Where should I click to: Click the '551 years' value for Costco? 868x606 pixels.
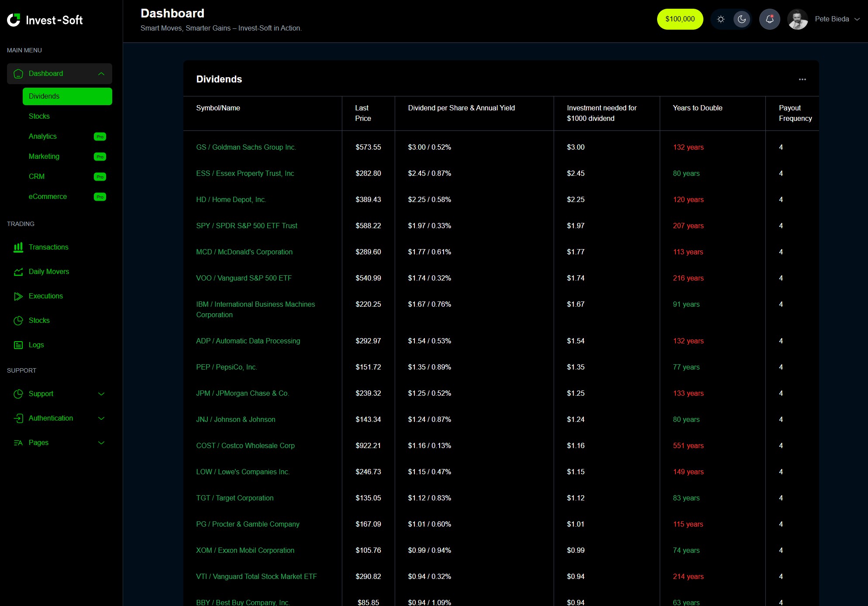(x=688, y=446)
